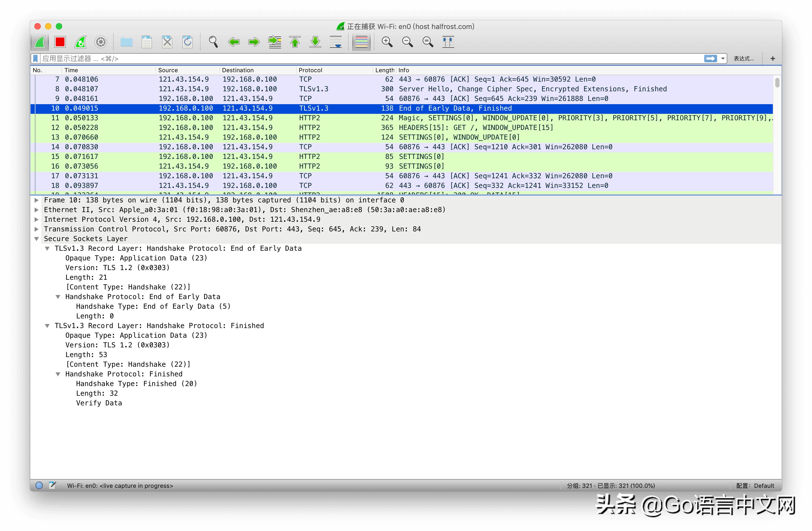This screenshot has height=531, width=812.
Task: Go back with the green left arrow
Action: coord(234,42)
